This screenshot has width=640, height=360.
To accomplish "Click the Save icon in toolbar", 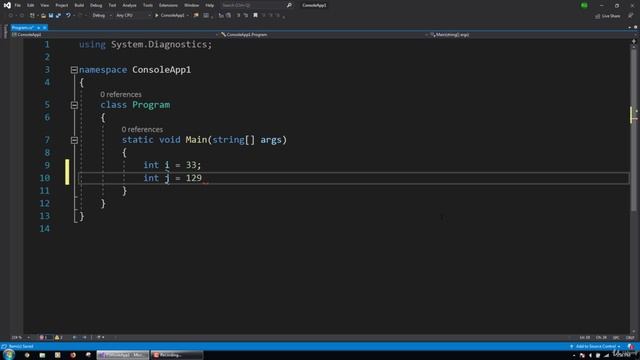I will (51, 16).
